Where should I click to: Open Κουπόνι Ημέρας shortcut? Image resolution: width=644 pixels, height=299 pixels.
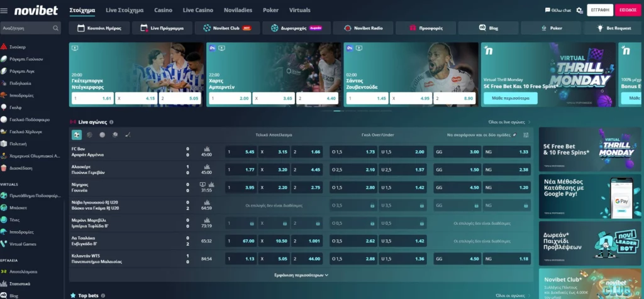99,28
